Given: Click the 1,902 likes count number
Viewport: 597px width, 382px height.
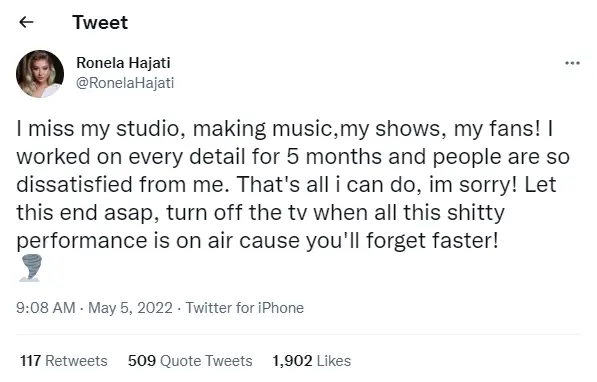Looking at the screenshot, I should click(292, 361).
